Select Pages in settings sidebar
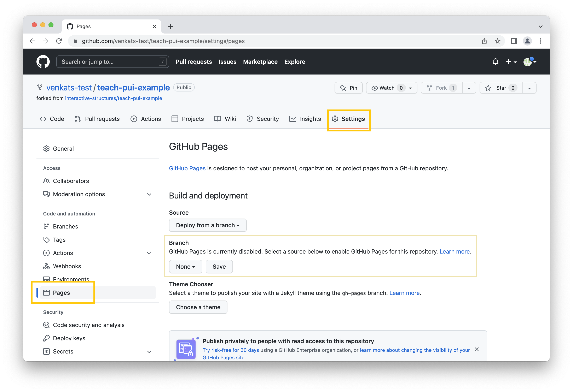Screen dimensions: 573x392 (x=98, y=293)
